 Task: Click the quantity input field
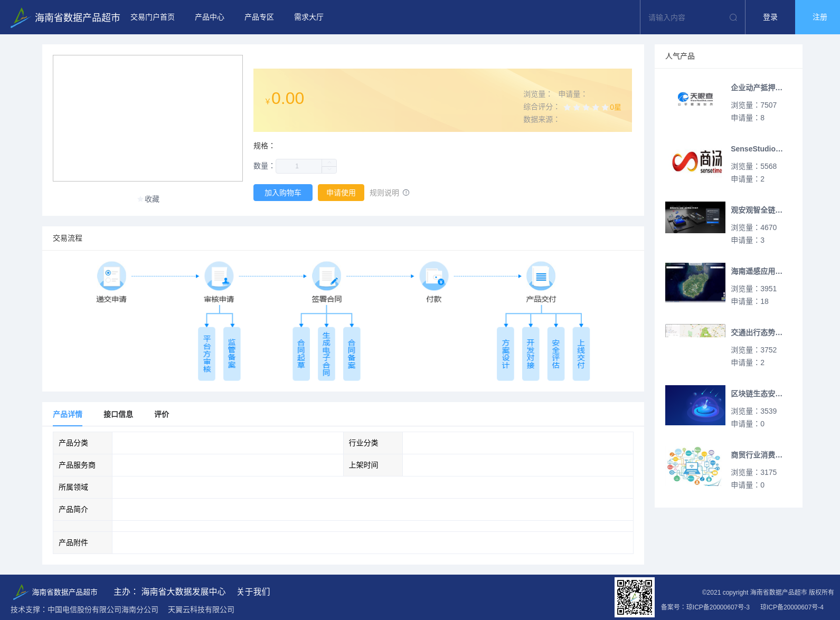tap(299, 166)
